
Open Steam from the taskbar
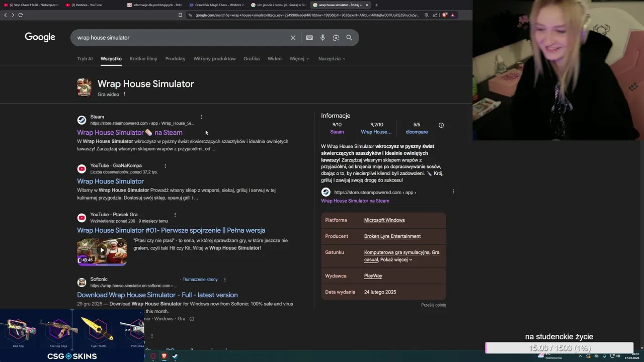[x=175, y=356]
